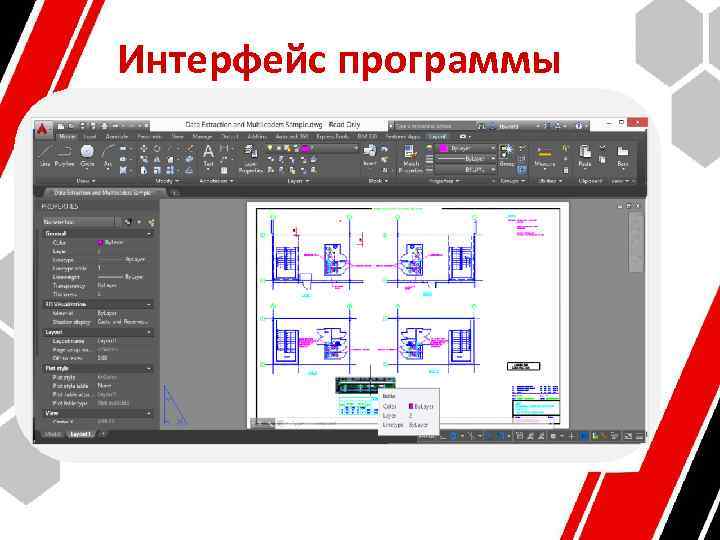The width and height of the screenshot is (720, 540).
Task: Collapse the View section in Properties palette
Action: pos(149,413)
